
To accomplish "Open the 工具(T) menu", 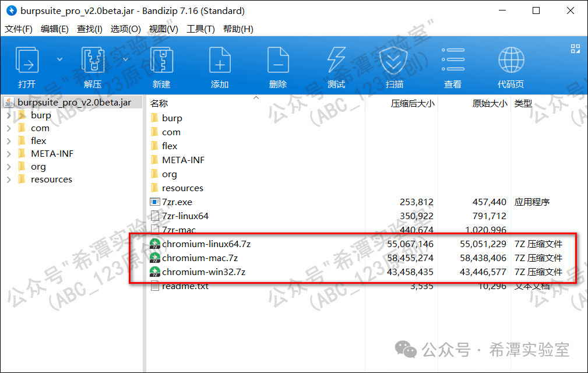I will (x=200, y=29).
